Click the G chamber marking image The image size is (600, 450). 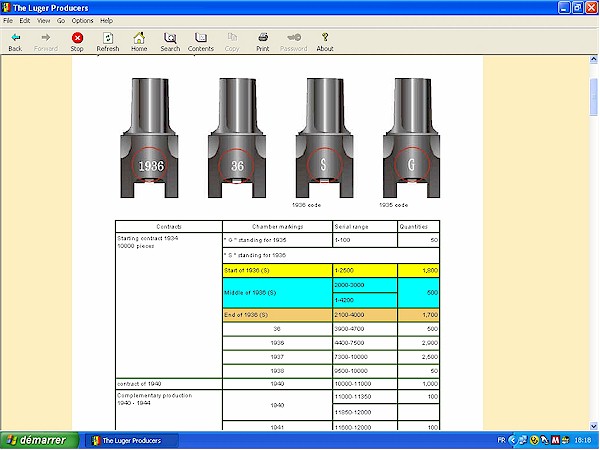point(411,138)
